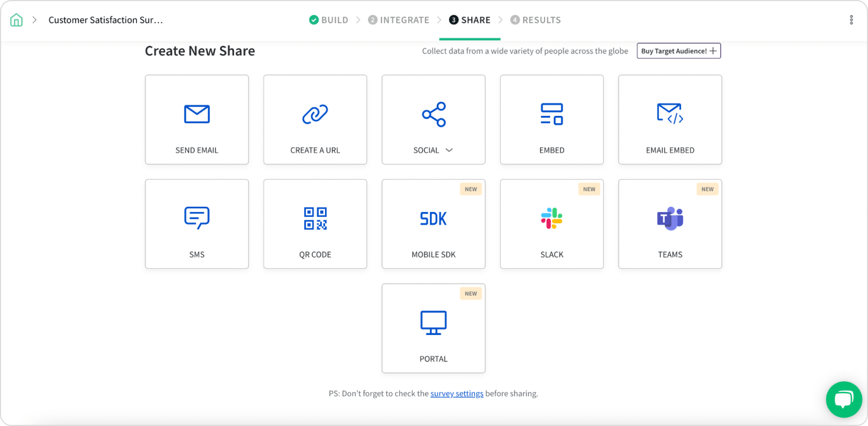The image size is (868, 426).
Task: Click the SEND EMAIL label
Action: pos(197,150)
